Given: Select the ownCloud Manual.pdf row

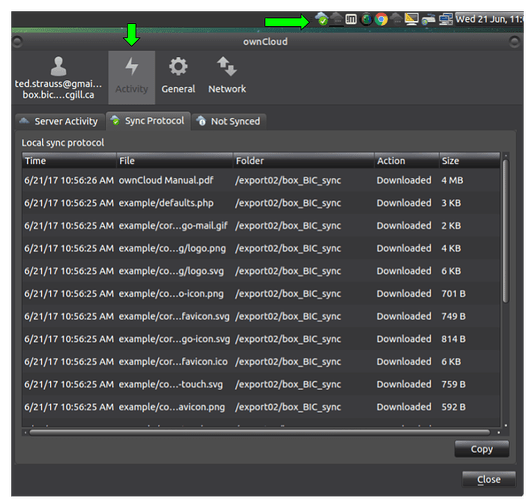Looking at the screenshot, I should pyautogui.click(x=261, y=180).
